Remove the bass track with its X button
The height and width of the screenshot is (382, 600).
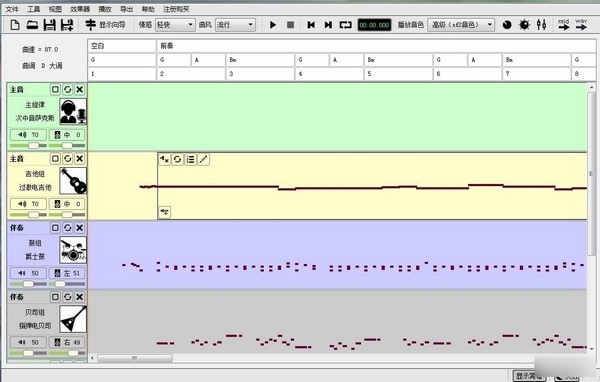79,297
